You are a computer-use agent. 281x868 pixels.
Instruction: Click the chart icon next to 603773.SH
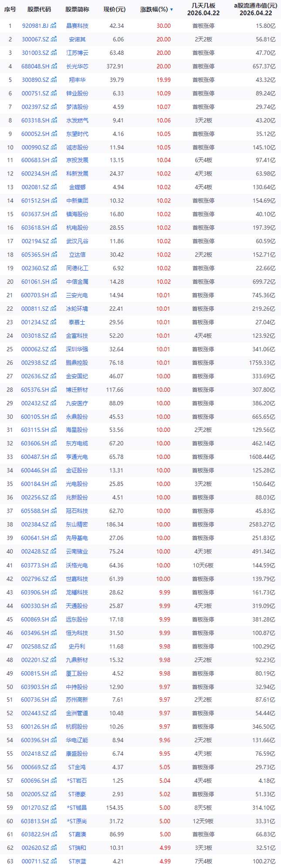[x=54, y=565]
